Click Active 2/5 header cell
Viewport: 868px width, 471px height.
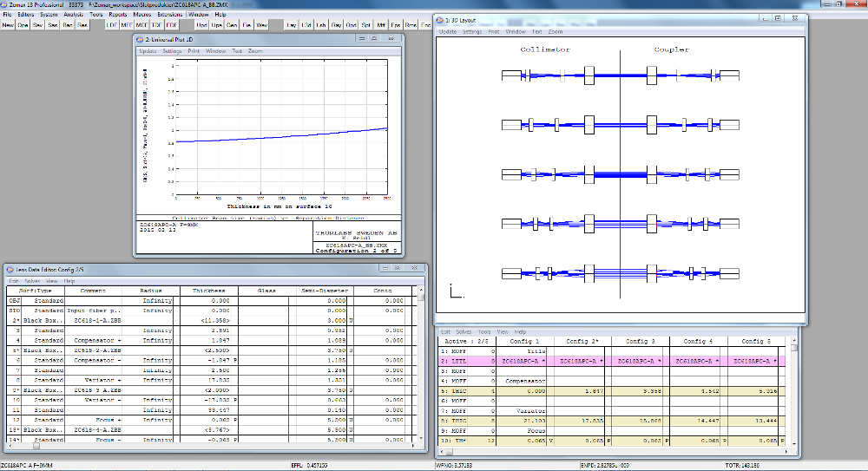pos(468,342)
